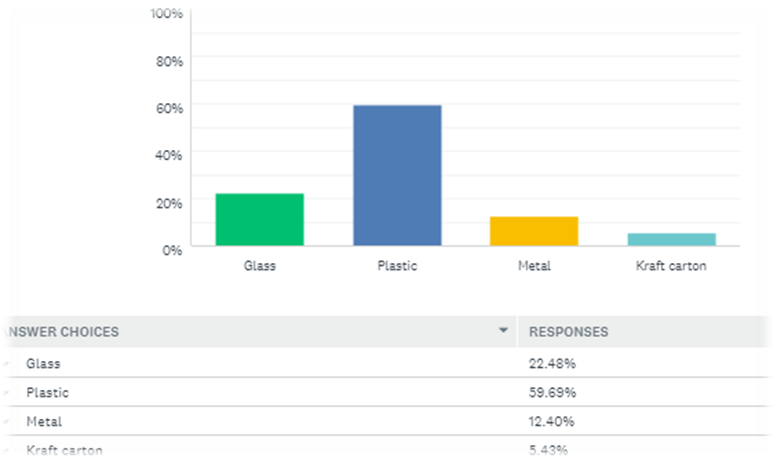Select the Metal x-axis label
Viewport: 777px width, 462px height.
pos(534,266)
